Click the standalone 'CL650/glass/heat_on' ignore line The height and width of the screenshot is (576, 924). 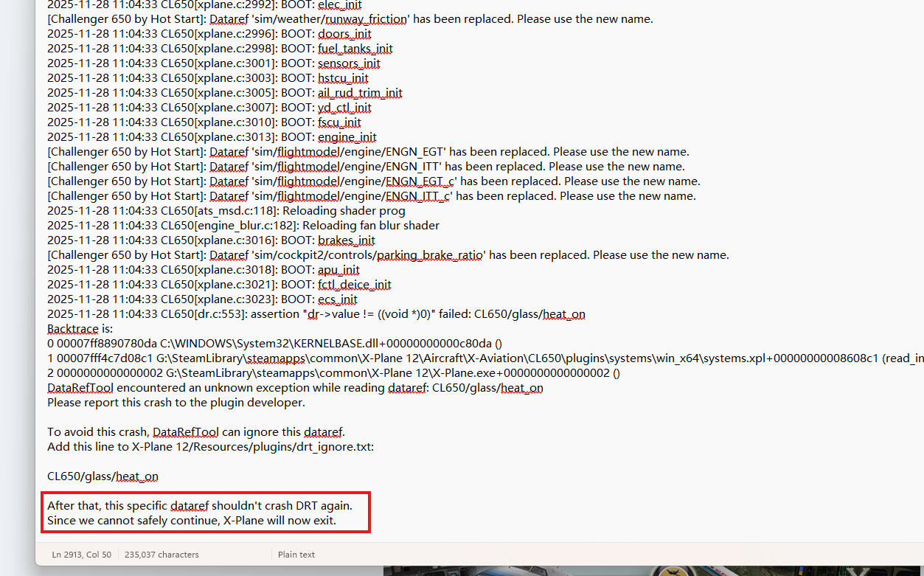(103, 476)
